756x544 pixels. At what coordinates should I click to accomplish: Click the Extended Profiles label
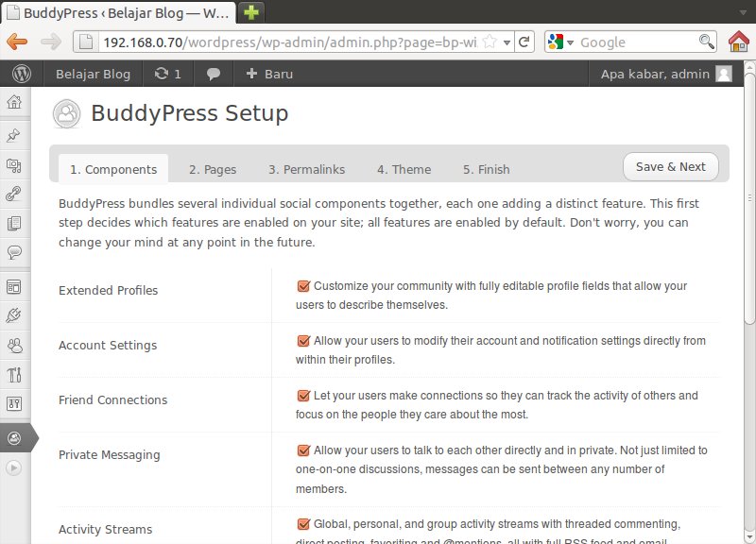coord(108,291)
